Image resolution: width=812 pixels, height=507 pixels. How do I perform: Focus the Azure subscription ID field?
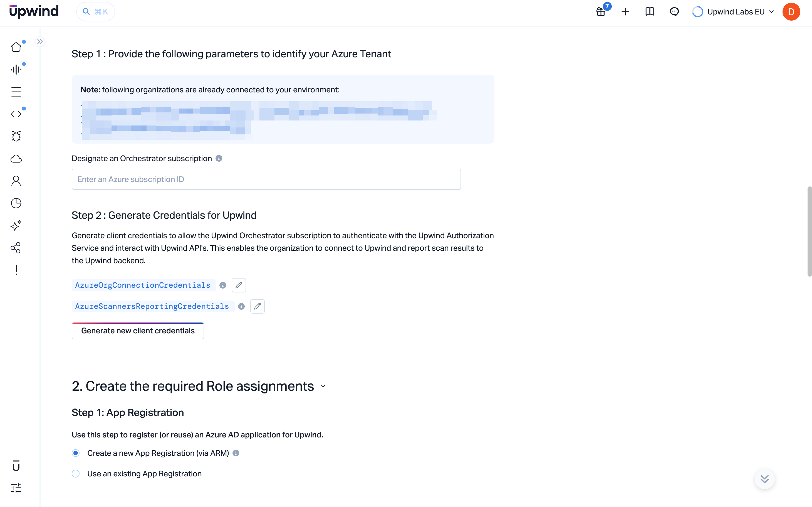point(266,179)
